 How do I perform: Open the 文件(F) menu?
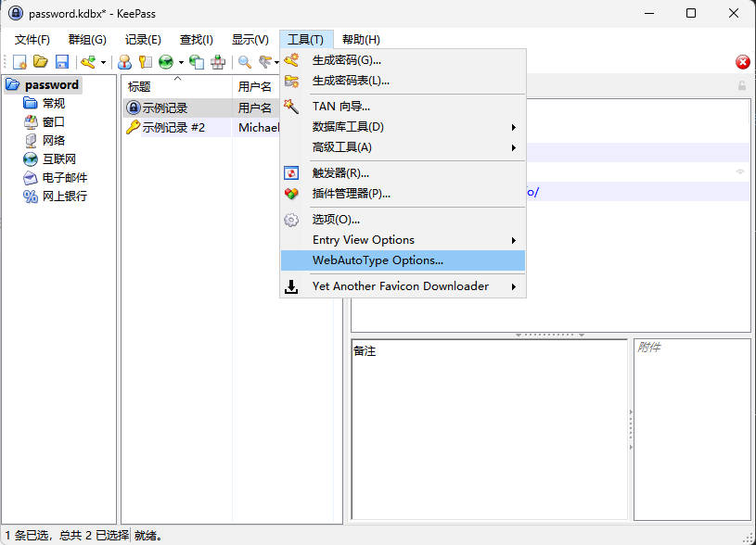(x=32, y=40)
